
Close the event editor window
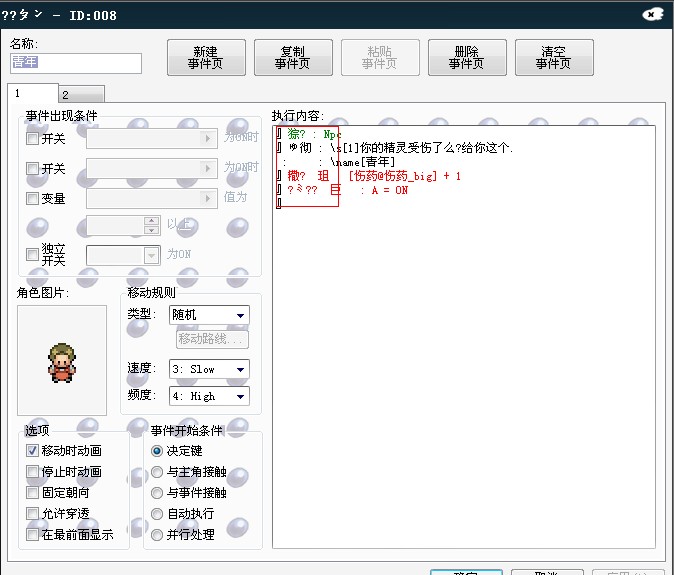click(653, 15)
